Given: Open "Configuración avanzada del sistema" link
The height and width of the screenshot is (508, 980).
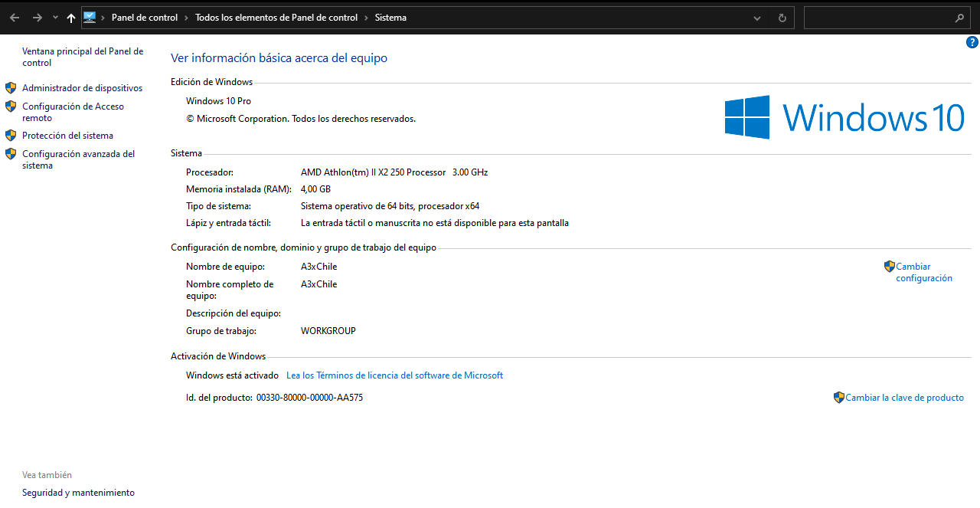Looking at the screenshot, I should pyautogui.click(x=78, y=159).
